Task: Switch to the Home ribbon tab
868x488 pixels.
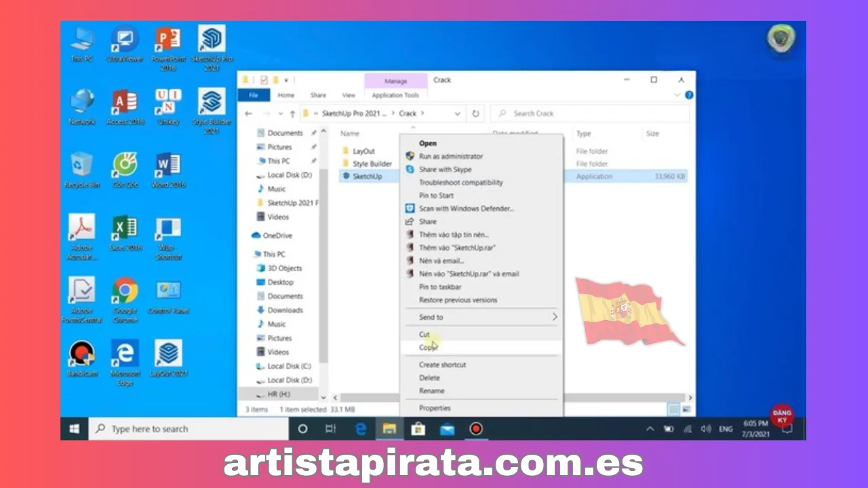Action: click(286, 96)
